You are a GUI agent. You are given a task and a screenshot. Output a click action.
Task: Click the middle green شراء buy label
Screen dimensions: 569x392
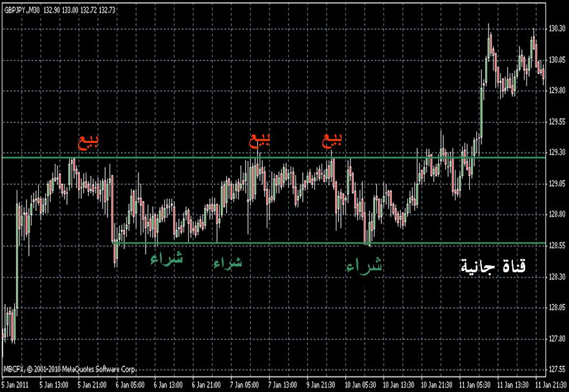227,263
